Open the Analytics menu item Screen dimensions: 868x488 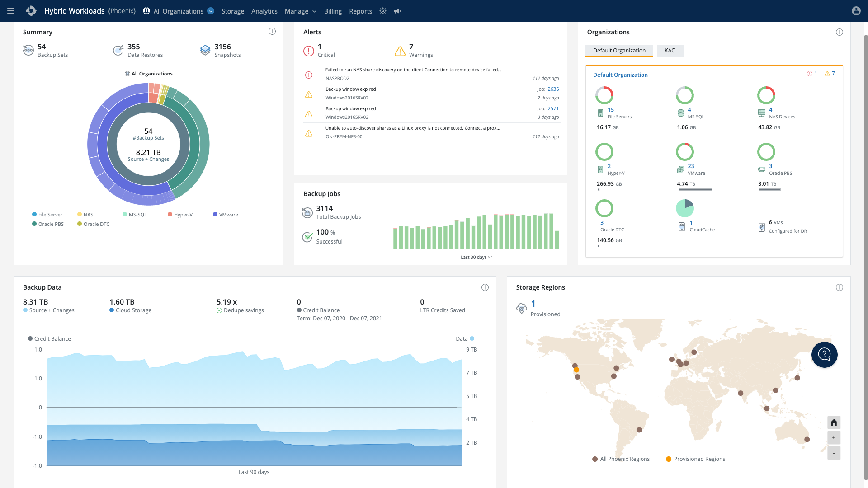[x=264, y=11]
